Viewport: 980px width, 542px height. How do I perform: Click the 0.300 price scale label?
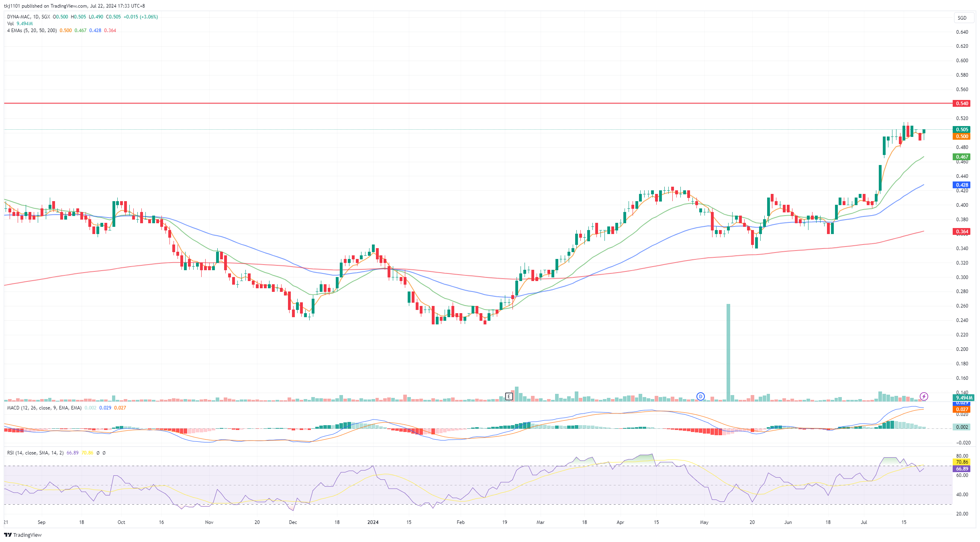pos(962,277)
